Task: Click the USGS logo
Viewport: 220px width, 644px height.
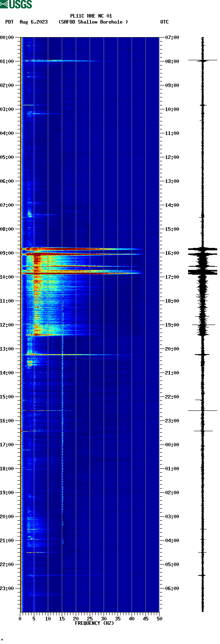Action: [x=16, y=4]
